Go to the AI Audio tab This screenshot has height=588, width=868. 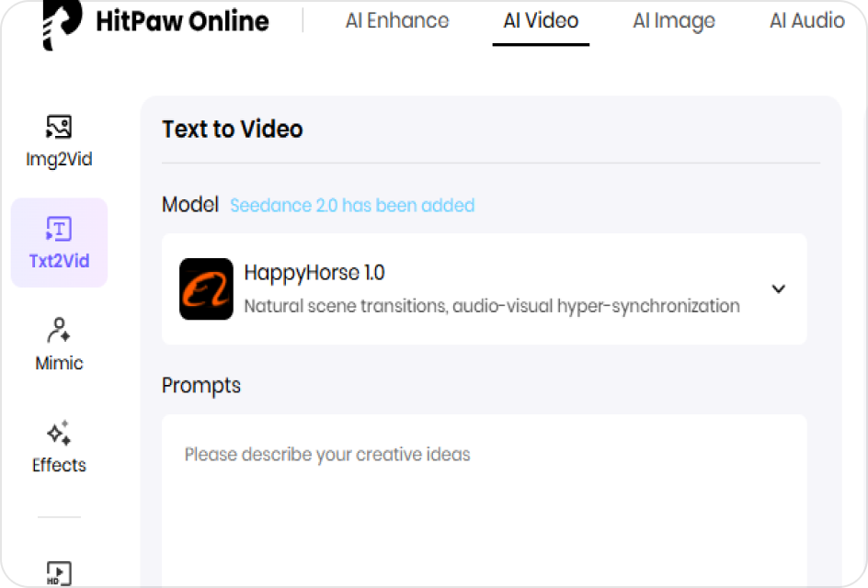[807, 21]
